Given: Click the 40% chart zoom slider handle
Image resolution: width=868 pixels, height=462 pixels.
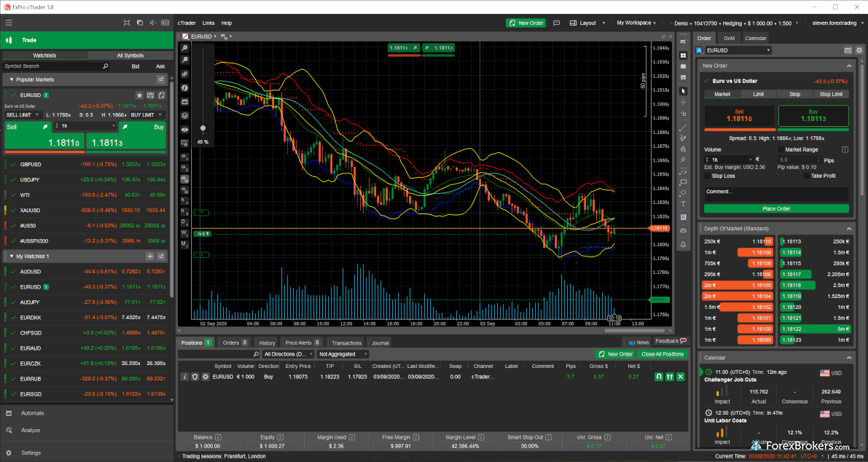Looking at the screenshot, I should pos(203,128).
